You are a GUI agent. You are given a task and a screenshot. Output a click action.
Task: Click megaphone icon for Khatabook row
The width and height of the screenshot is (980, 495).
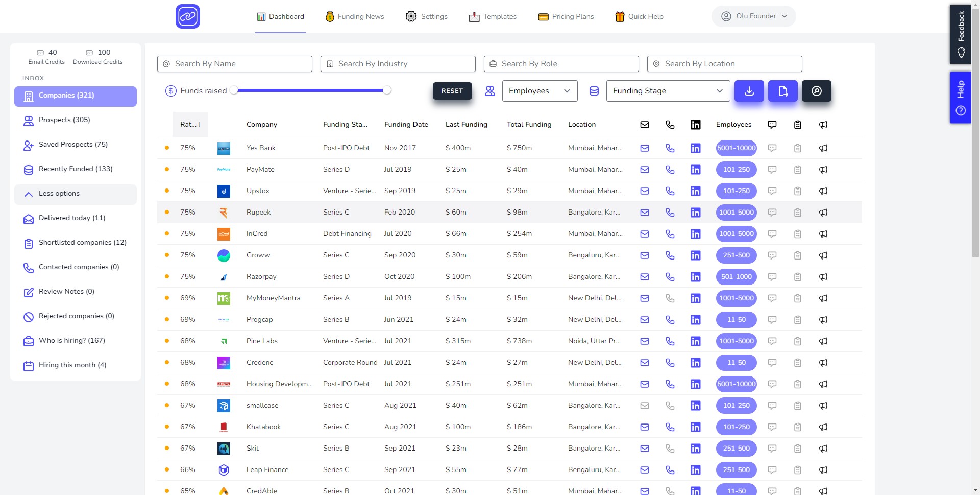[823, 427]
